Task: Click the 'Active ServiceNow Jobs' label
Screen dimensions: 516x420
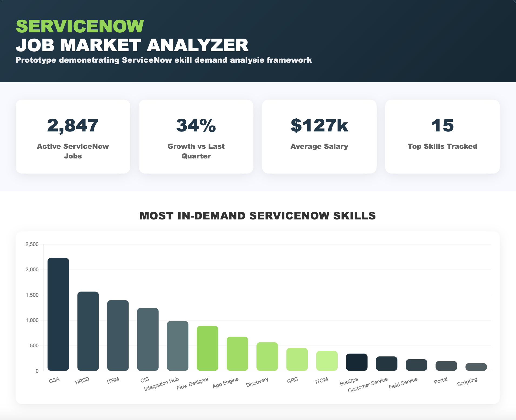Action: pyautogui.click(x=73, y=151)
